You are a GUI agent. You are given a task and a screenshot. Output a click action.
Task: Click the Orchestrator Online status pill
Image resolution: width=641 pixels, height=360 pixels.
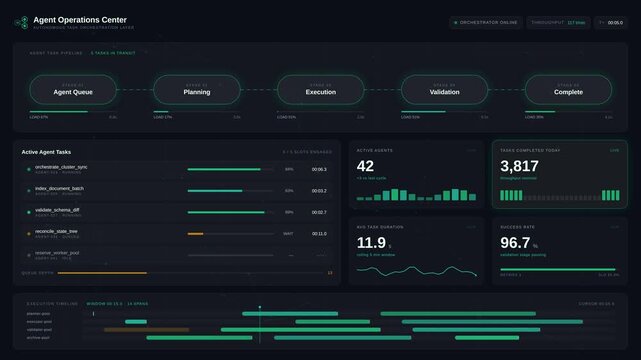coord(485,22)
